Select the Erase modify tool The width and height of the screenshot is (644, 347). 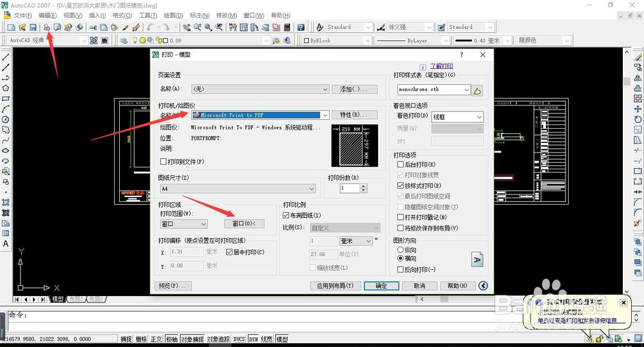click(x=638, y=57)
